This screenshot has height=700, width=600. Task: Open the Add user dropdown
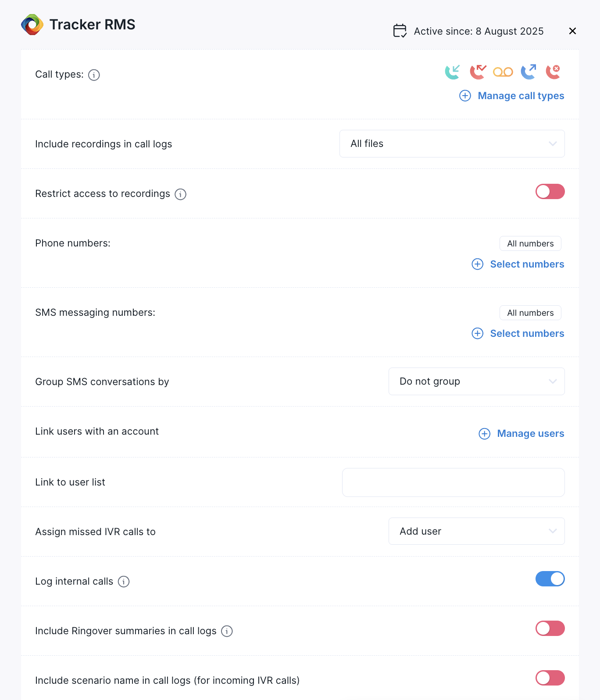[x=476, y=531]
